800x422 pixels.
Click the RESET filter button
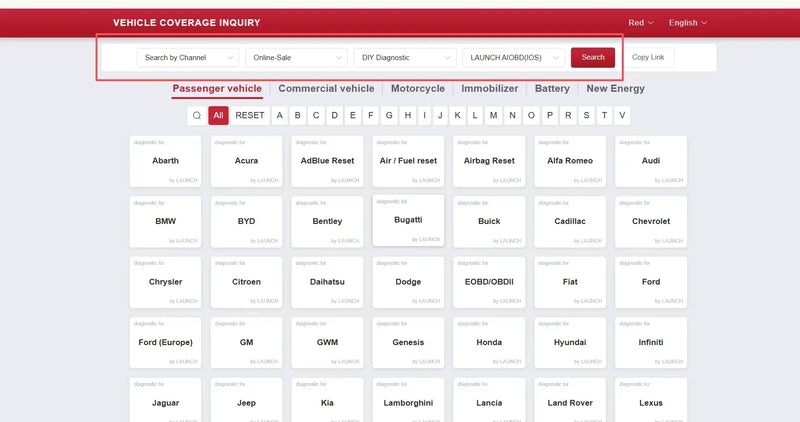[x=250, y=115]
